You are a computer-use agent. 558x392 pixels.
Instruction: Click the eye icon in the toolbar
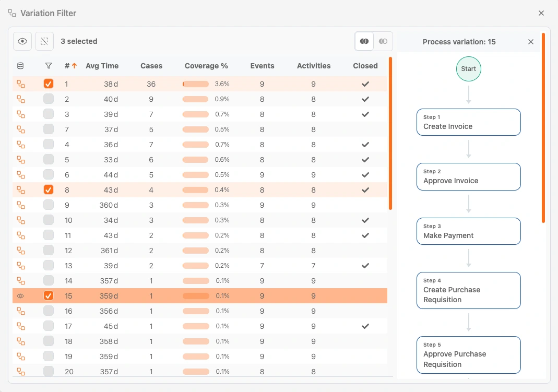(22, 41)
